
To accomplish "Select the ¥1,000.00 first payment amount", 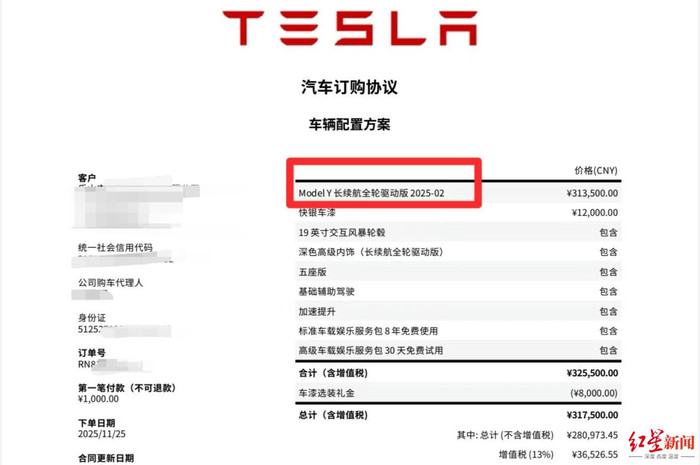I will pyautogui.click(x=99, y=399).
